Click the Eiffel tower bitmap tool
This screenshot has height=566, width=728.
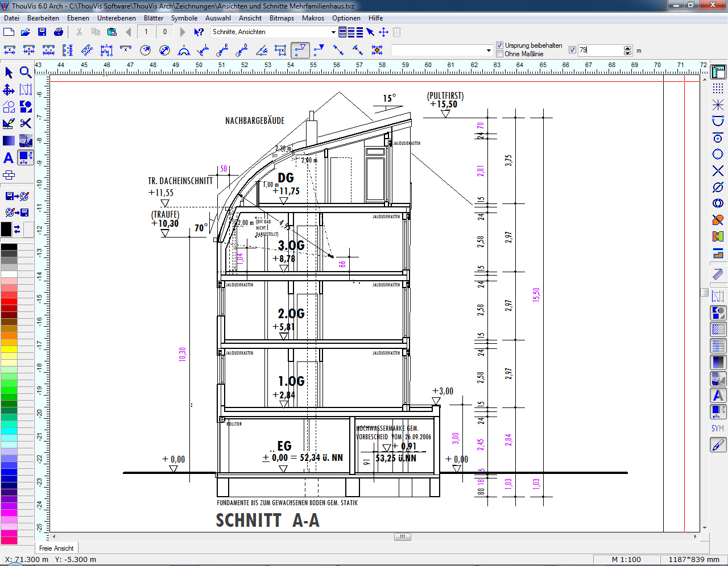[x=26, y=140]
